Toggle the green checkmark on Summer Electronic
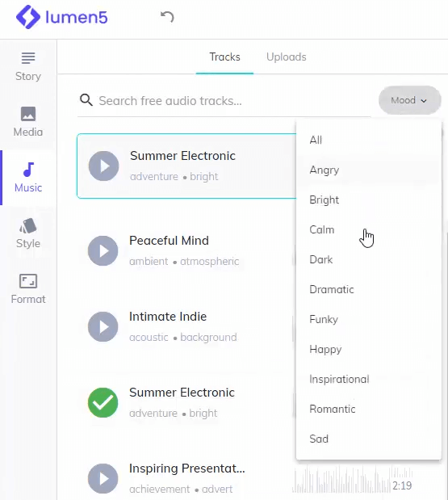The height and width of the screenshot is (500, 448). pos(103,402)
